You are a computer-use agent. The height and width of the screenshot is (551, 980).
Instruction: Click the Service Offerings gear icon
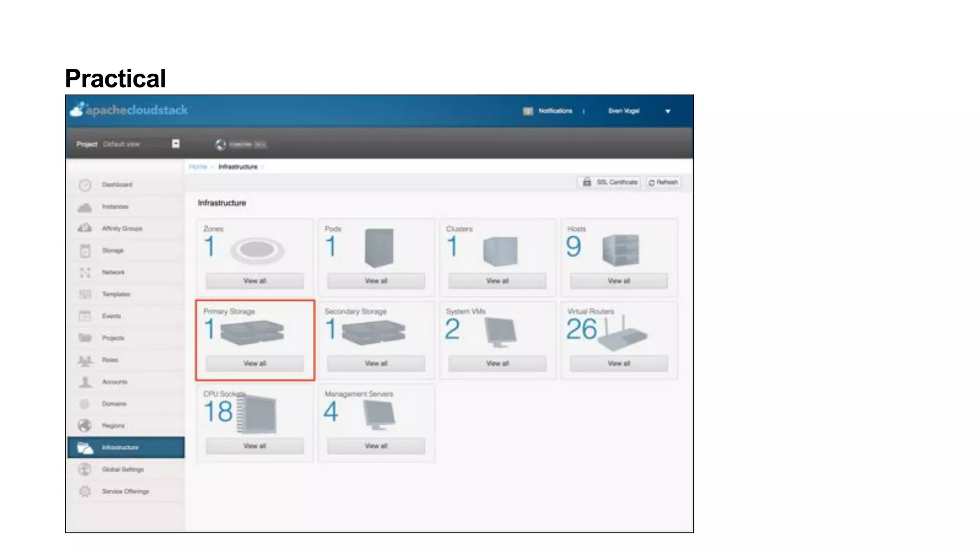tap(85, 491)
